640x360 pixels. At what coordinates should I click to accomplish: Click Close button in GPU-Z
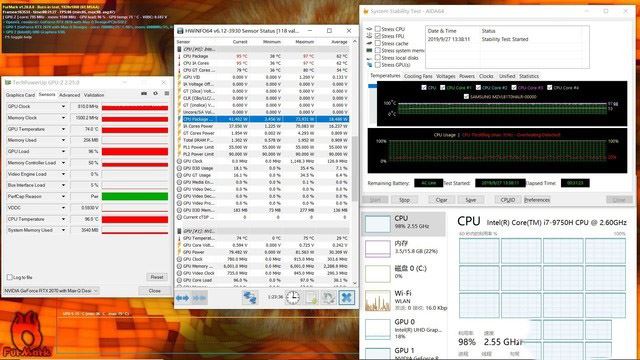point(155,291)
